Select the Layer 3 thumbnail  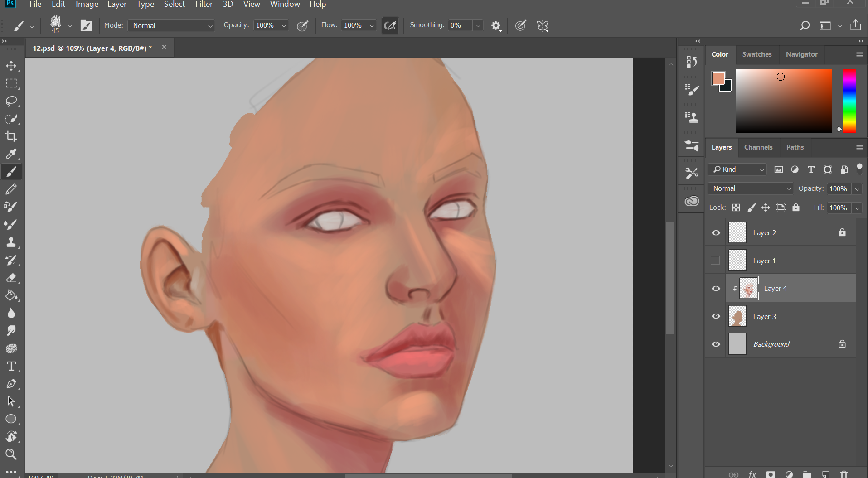coord(737,316)
